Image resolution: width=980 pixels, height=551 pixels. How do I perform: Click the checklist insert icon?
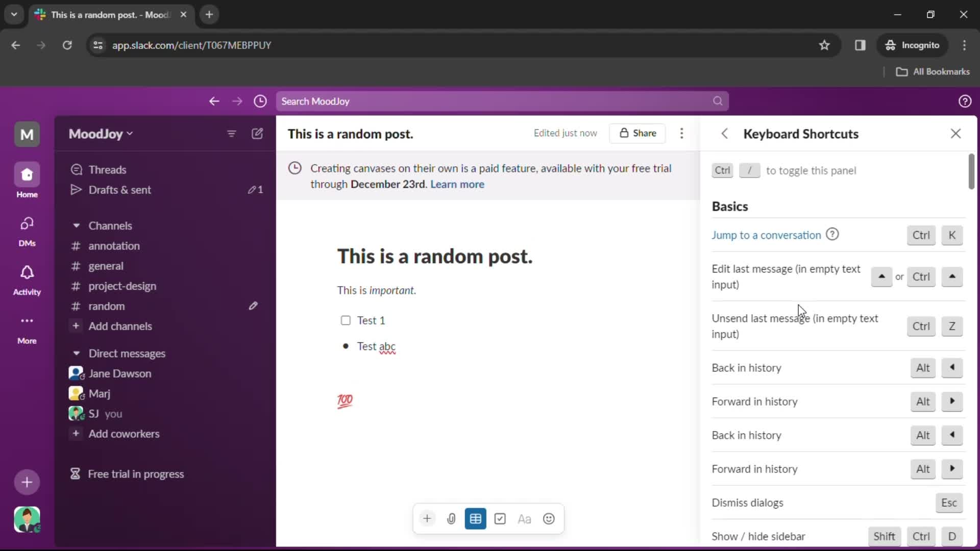pyautogui.click(x=499, y=519)
